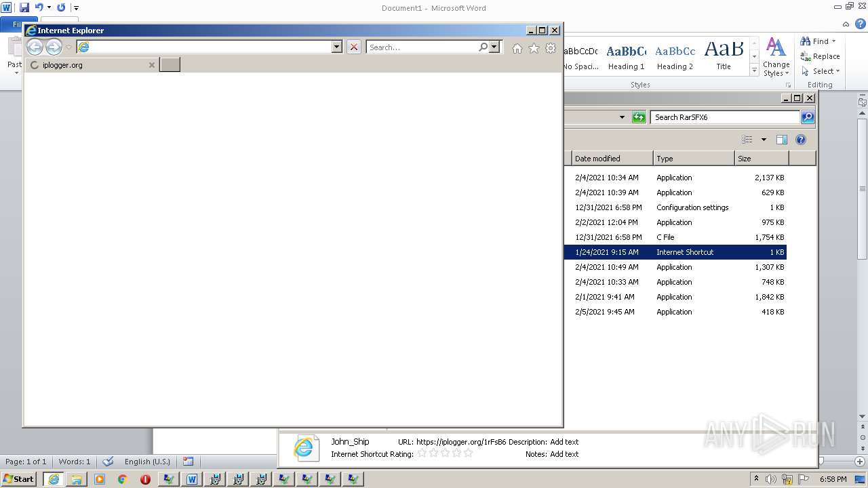The width and height of the screenshot is (868, 488).
Task: Open Explorer help
Action: pos(801,140)
